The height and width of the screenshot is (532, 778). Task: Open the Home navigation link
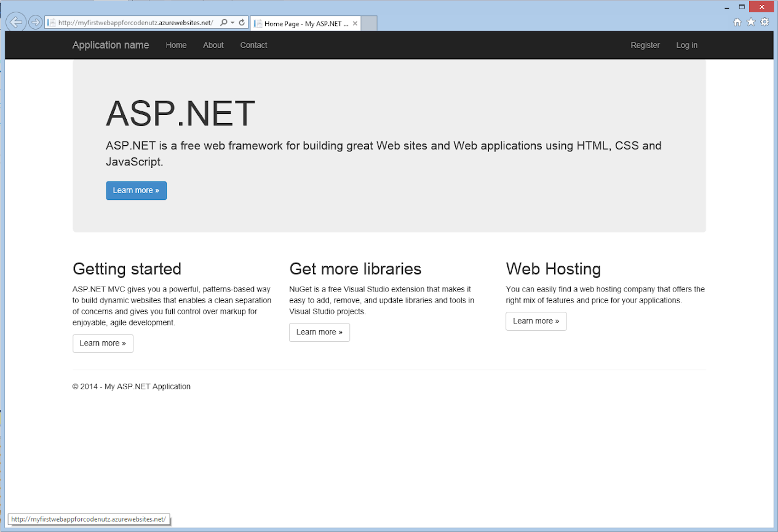click(x=176, y=45)
